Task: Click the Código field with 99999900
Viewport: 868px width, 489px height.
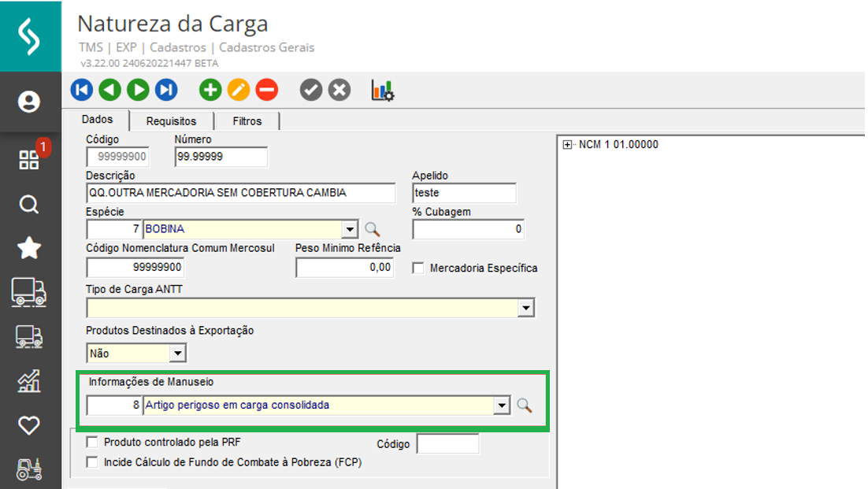Action: (x=117, y=157)
